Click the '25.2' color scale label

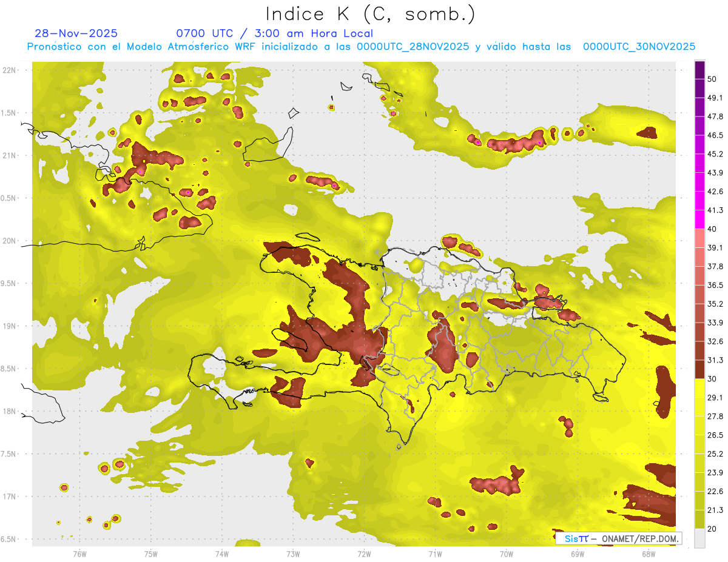pyautogui.click(x=715, y=454)
